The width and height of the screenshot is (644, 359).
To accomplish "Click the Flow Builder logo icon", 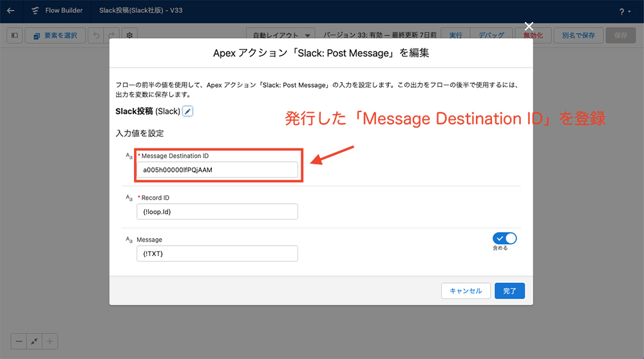I will coord(35,11).
